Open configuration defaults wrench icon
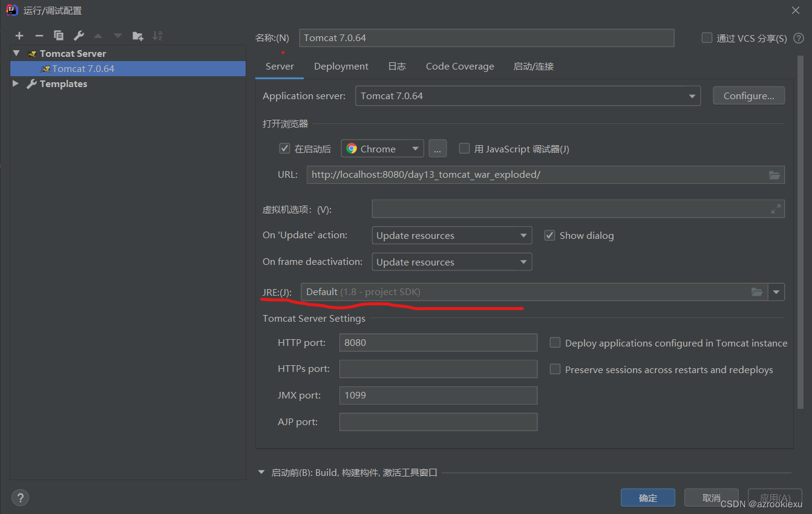 (x=79, y=36)
